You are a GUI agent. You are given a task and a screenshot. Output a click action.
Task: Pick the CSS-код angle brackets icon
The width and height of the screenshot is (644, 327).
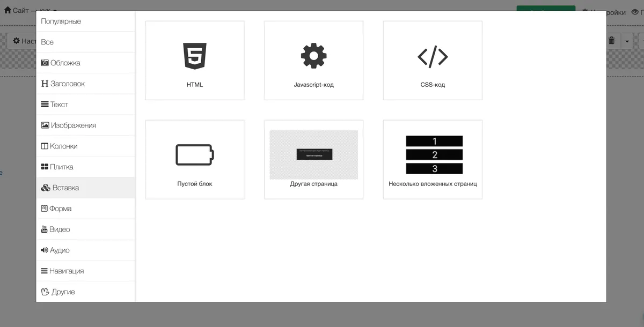pos(433,56)
